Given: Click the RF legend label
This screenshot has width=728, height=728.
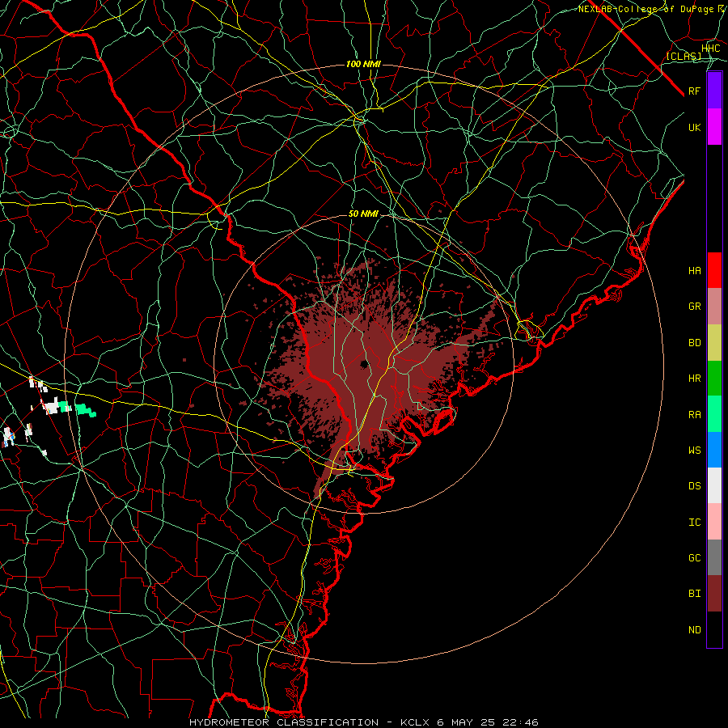Looking at the screenshot, I should pyautogui.click(x=694, y=91).
